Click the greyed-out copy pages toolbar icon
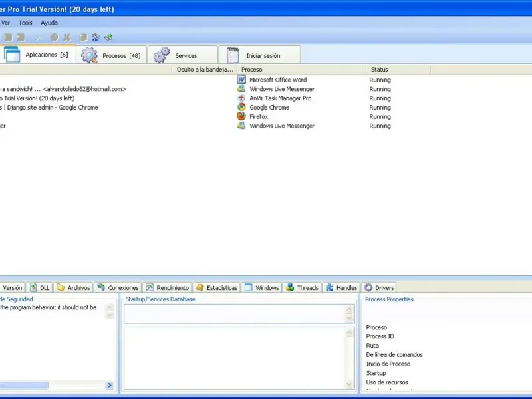Viewport: 532px width, 399px height. point(83,37)
